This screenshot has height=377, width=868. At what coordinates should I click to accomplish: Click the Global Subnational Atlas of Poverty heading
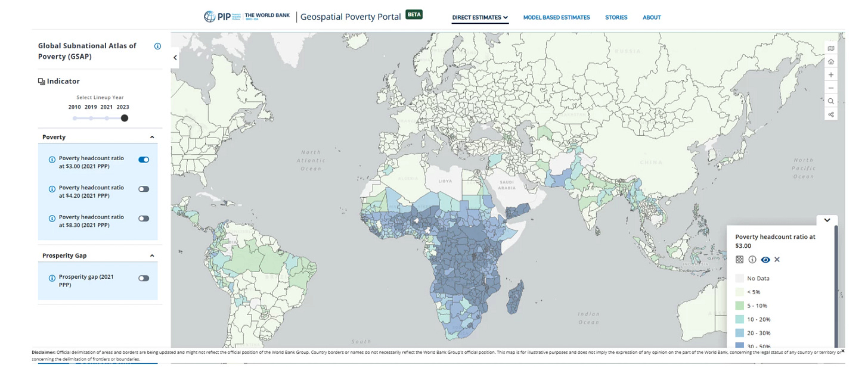[x=87, y=51]
